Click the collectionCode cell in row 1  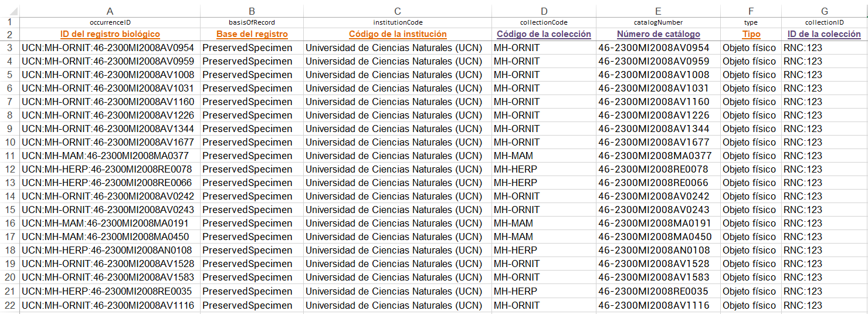(x=544, y=22)
